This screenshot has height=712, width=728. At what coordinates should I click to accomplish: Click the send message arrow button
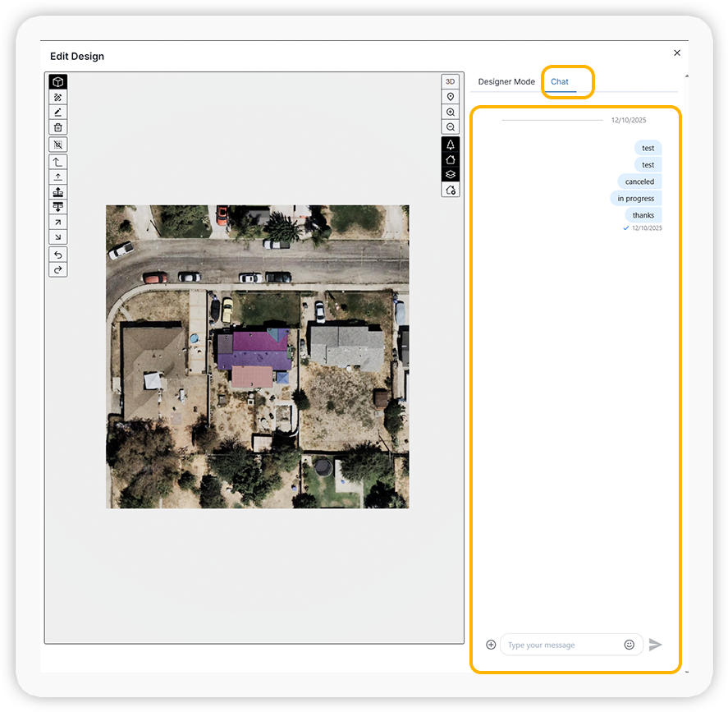(x=655, y=645)
